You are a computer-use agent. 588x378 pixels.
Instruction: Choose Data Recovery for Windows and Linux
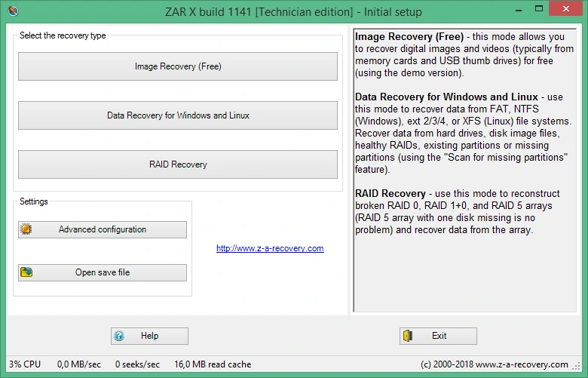[x=178, y=115]
